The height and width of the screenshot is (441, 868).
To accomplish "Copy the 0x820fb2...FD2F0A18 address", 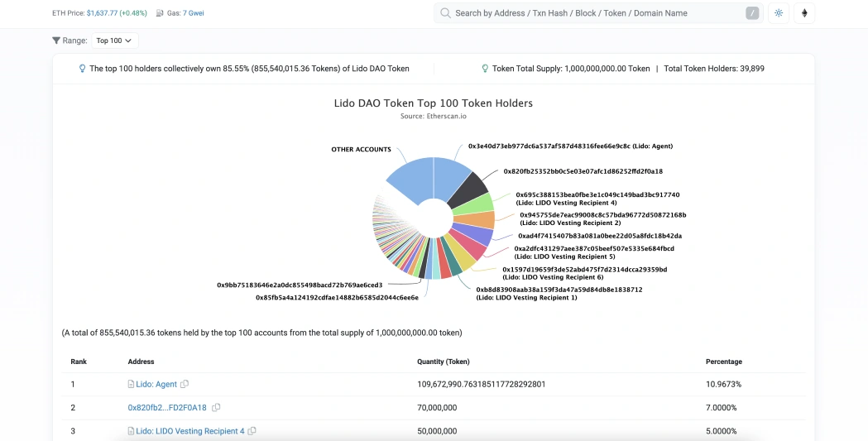I will pos(216,408).
